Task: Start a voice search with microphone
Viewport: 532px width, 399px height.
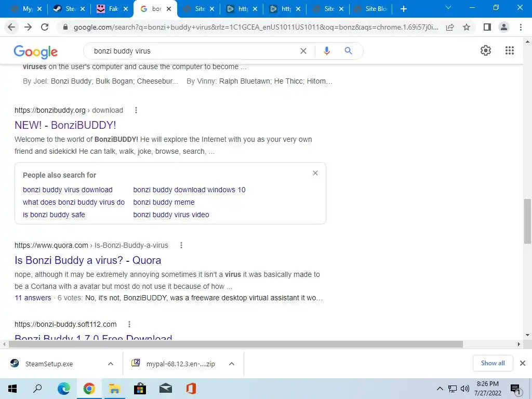Action: 326,51
